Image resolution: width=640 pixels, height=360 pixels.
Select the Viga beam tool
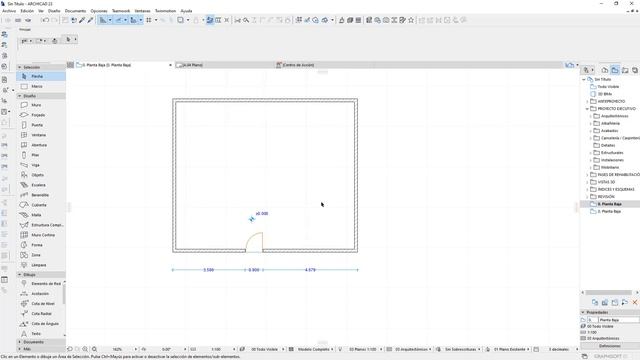tap(41, 165)
